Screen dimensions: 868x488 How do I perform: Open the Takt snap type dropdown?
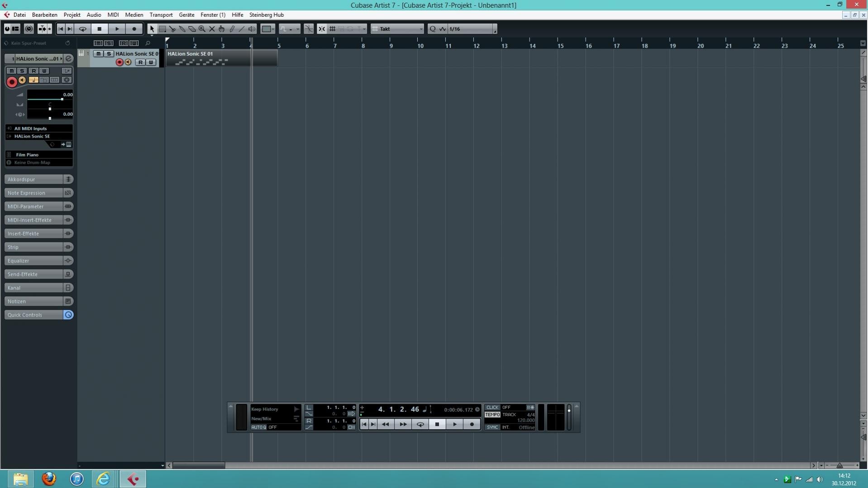pyautogui.click(x=397, y=29)
